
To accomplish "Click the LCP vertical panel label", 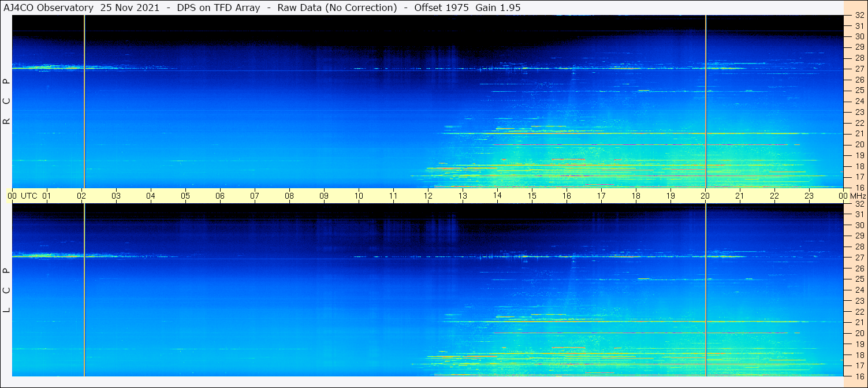I will 7,290.
